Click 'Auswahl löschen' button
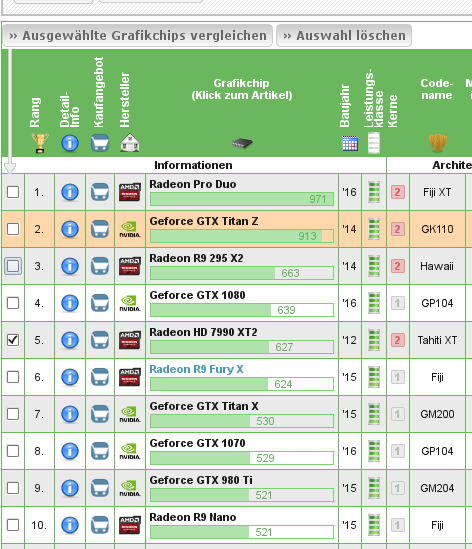This screenshot has height=549, width=472. (x=344, y=35)
